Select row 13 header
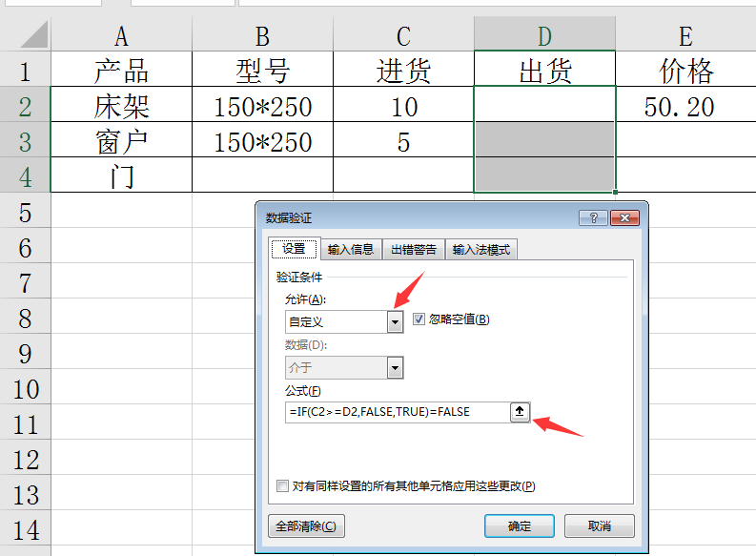The height and width of the screenshot is (556, 756). 25,492
